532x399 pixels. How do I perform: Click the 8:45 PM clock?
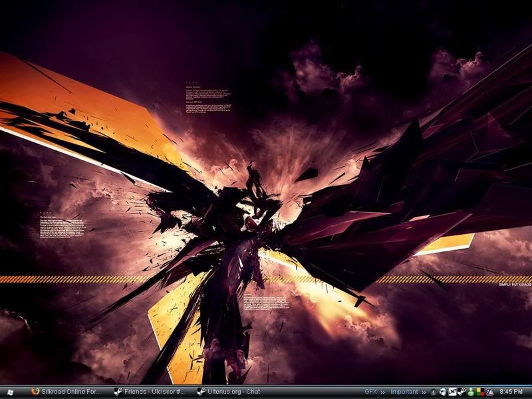(511, 392)
